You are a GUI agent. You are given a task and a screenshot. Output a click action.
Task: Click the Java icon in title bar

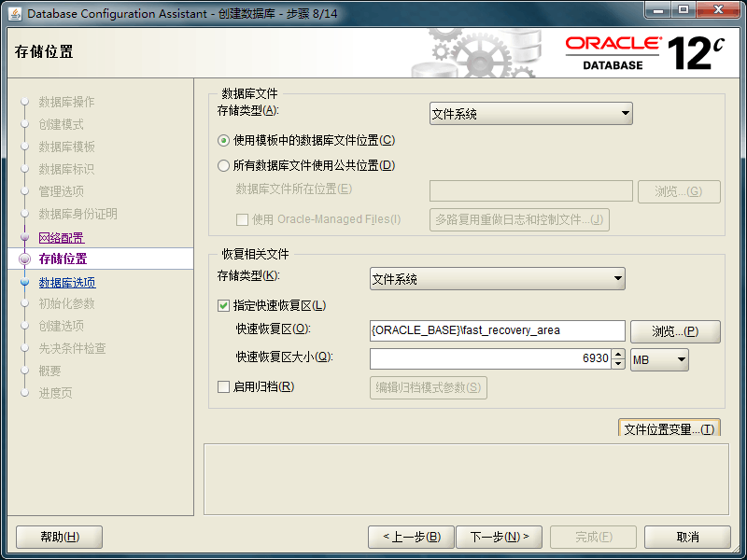15,14
